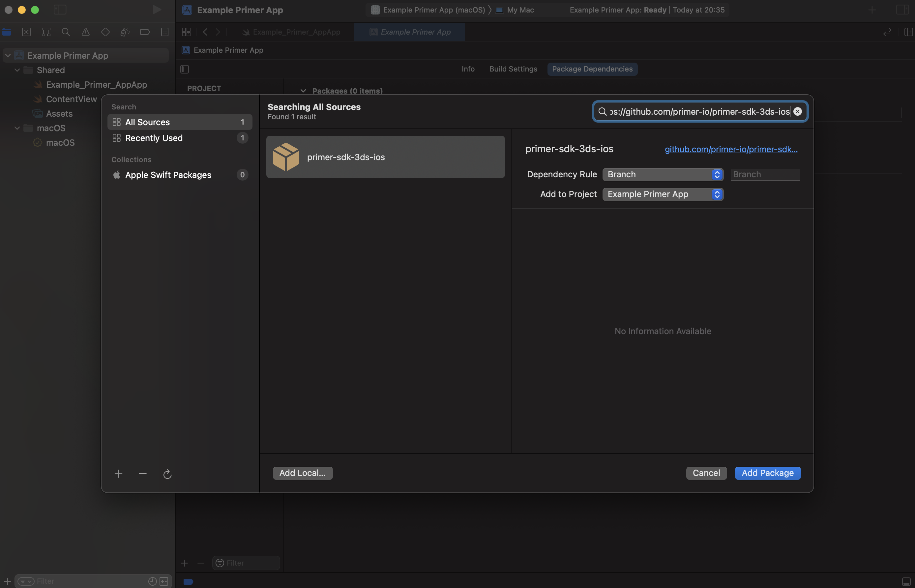Switch to the Build Settings tab
The height and width of the screenshot is (588, 915).
[x=513, y=69]
